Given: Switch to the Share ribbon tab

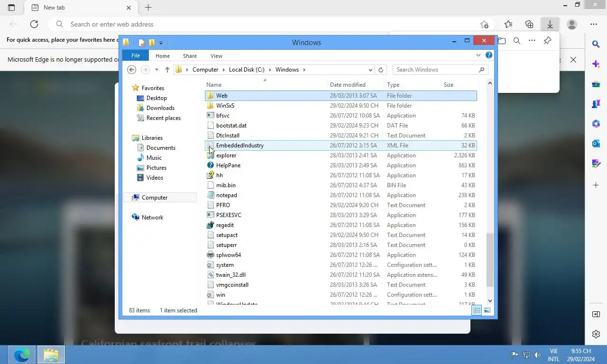Looking at the screenshot, I should coord(190,56).
